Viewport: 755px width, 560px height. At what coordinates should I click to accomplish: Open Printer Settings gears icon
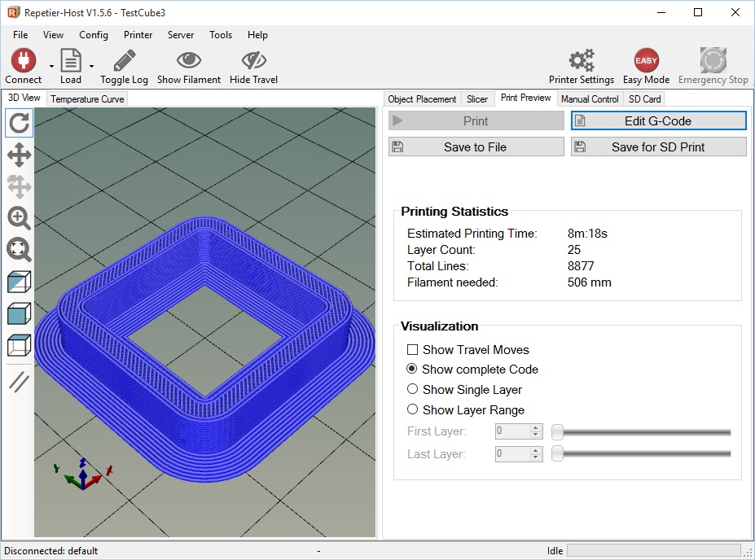[x=582, y=60]
